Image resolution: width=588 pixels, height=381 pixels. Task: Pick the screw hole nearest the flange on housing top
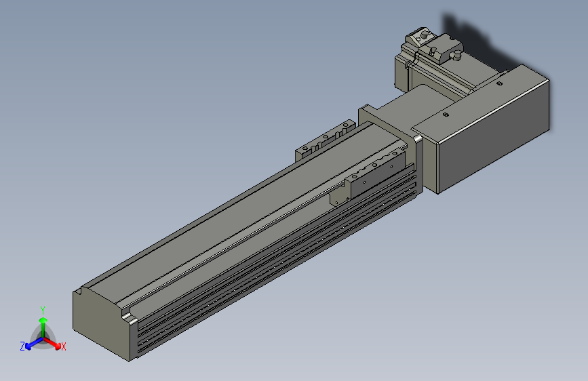click(x=446, y=115)
